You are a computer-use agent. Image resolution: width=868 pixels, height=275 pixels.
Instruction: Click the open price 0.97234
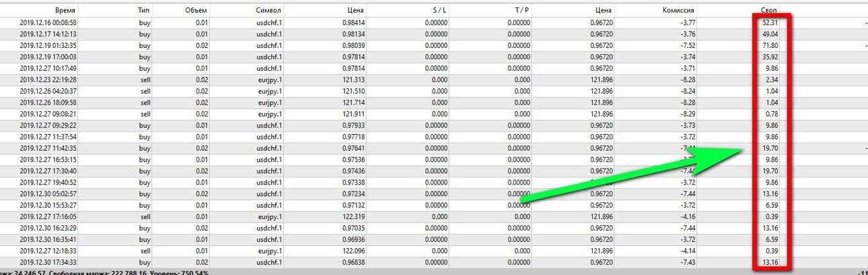coord(354,195)
